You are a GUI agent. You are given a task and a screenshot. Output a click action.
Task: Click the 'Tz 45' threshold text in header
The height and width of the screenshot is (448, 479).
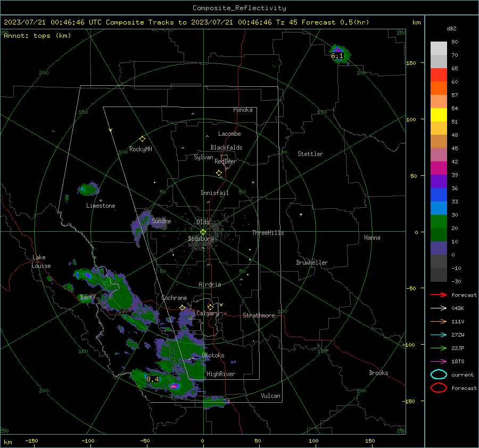tap(286, 22)
